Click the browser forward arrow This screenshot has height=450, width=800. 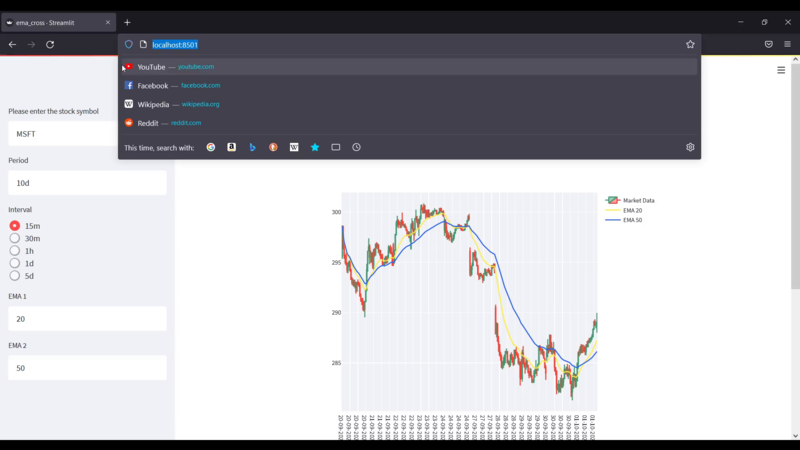[31, 44]
